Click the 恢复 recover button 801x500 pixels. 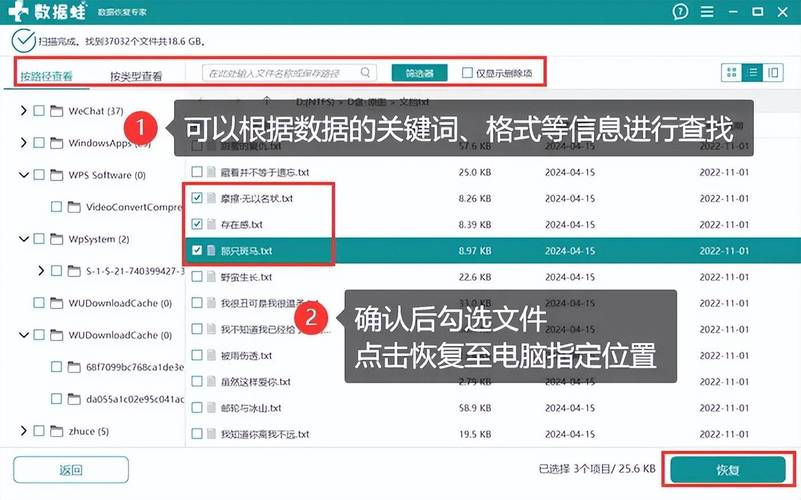click(x=727, y=470)
